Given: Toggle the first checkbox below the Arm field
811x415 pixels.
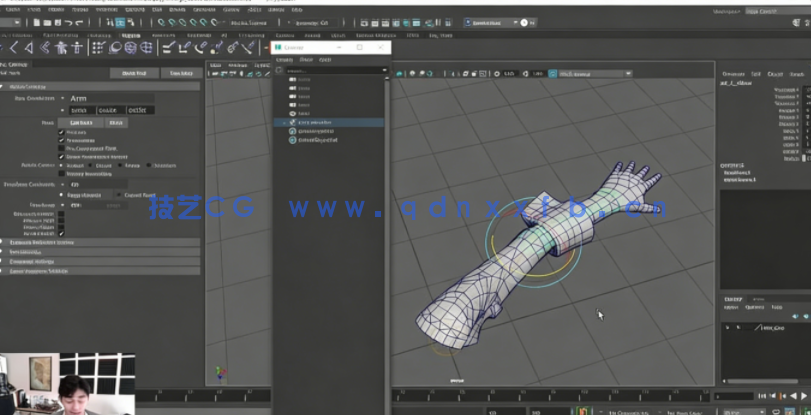Looking at the screenshot, I should click(62, 133).
